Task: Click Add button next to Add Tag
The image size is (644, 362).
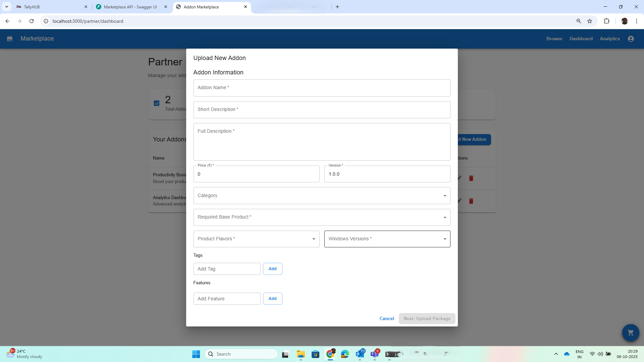Action: pos(272,269)
